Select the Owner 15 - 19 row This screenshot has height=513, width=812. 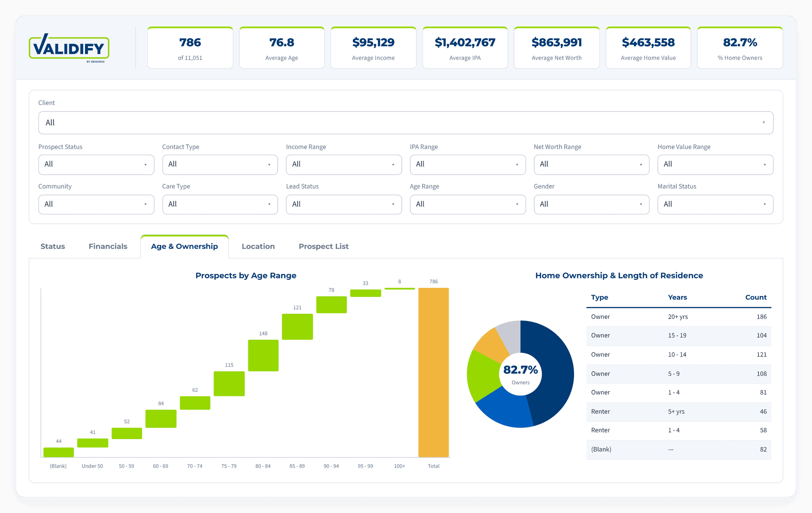679,336
